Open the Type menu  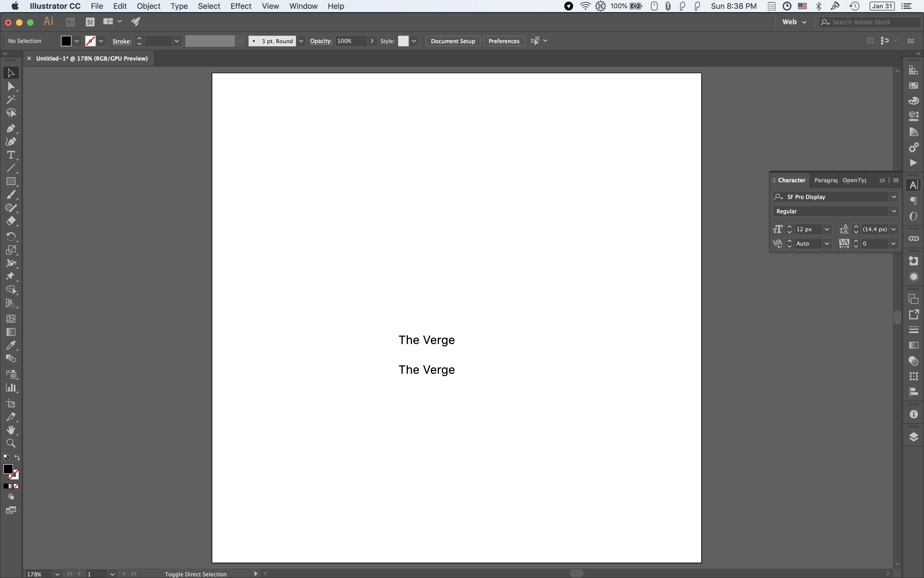pos(179,6)
